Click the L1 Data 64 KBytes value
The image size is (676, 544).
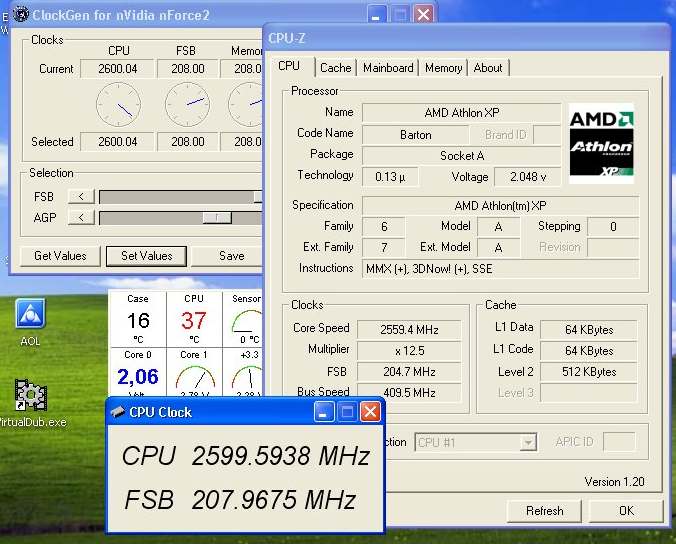[x=589, y=330]
